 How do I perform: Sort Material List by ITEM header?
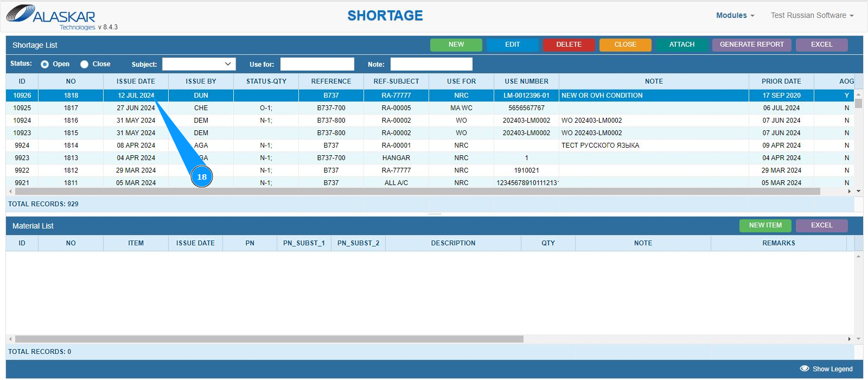136,243
